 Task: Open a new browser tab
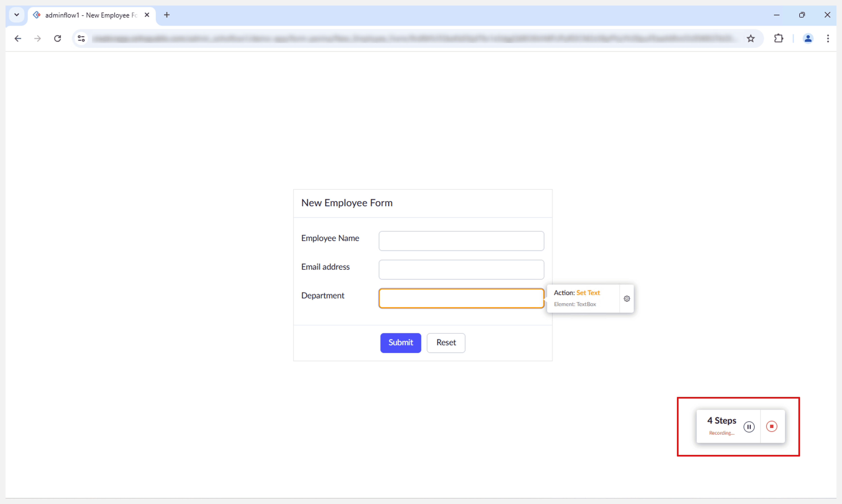pyautogui.click(x=166, y=15)
